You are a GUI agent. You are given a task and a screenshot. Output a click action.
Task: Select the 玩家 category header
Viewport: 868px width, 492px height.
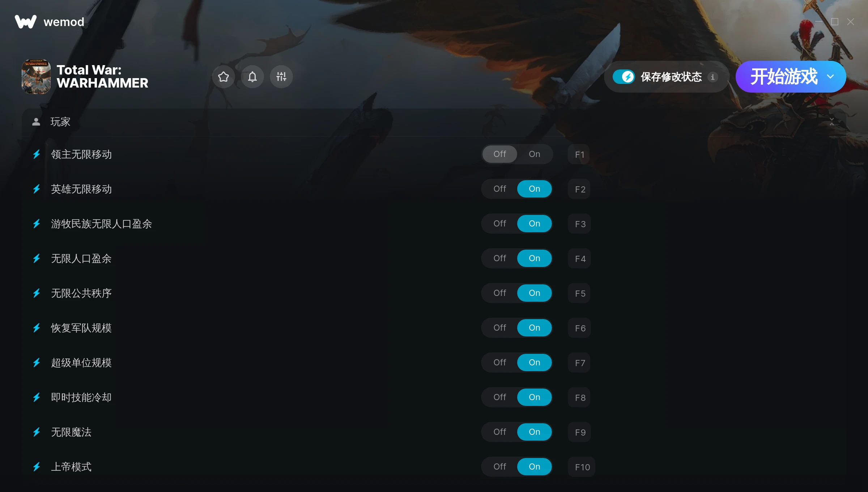click(x=434, y=122)
